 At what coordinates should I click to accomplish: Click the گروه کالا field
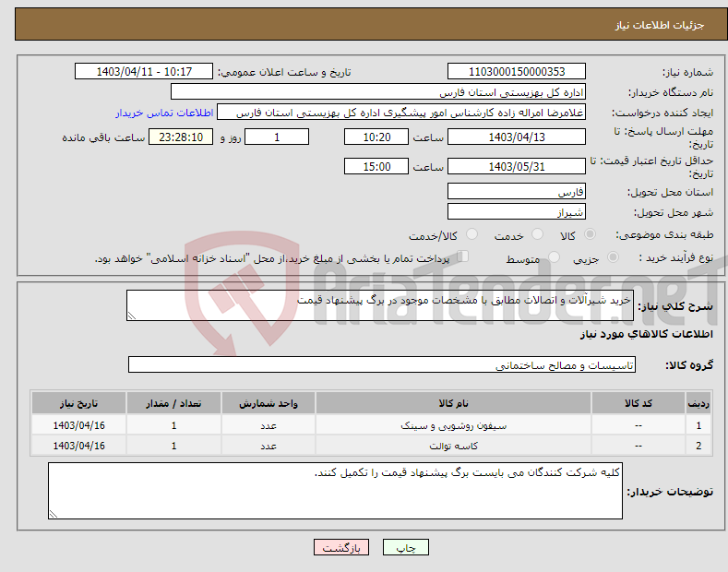click(x=382, y=365)
